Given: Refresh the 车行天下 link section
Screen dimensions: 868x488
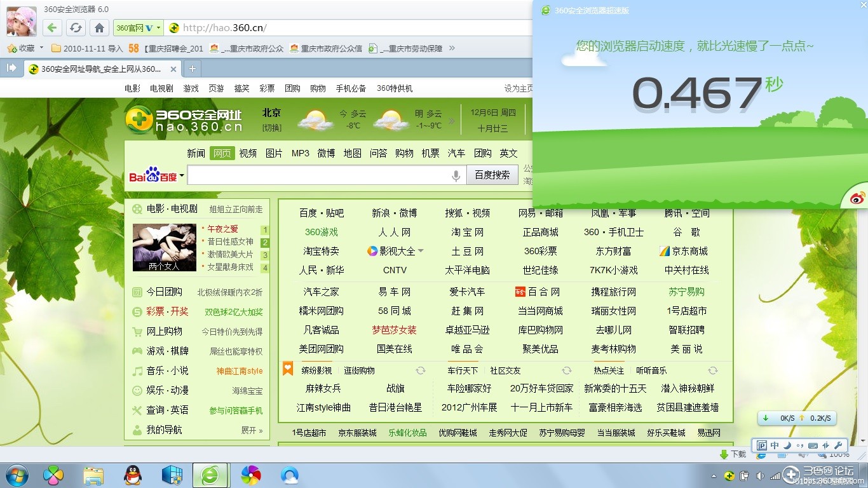Looking at the screenshot, I should pyautogui.click(x=567, y=370).
